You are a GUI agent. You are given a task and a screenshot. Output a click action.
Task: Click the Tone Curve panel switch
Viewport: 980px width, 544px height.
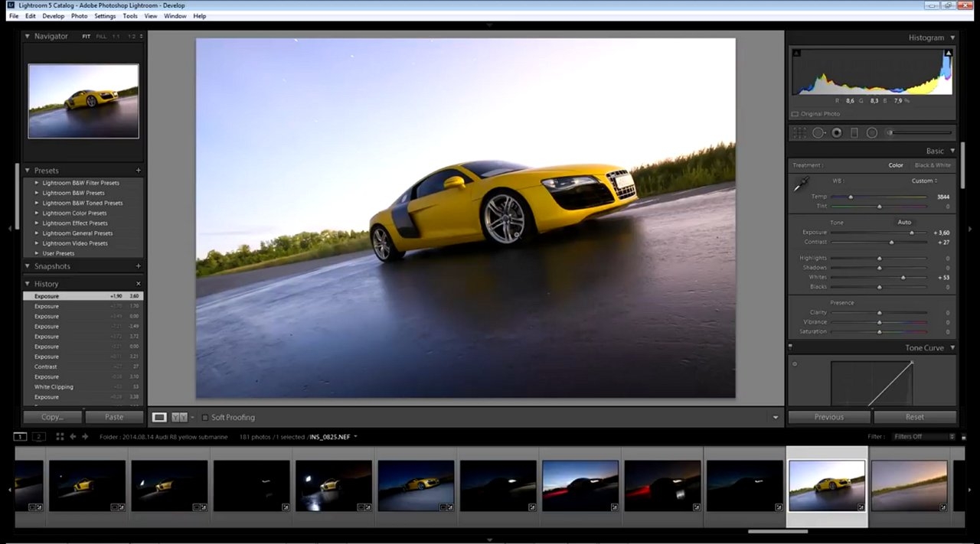click(x=791, y=347)
